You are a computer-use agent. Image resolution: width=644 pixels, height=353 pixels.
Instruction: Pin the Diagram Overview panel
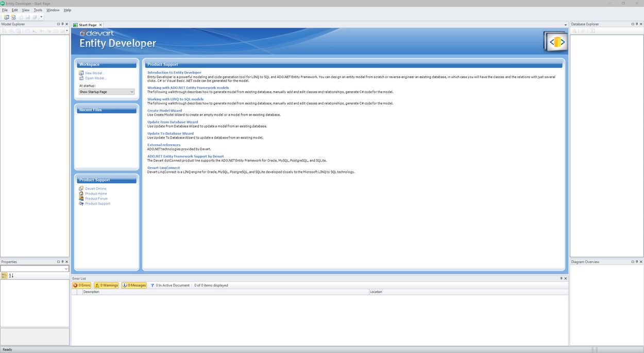637,262
